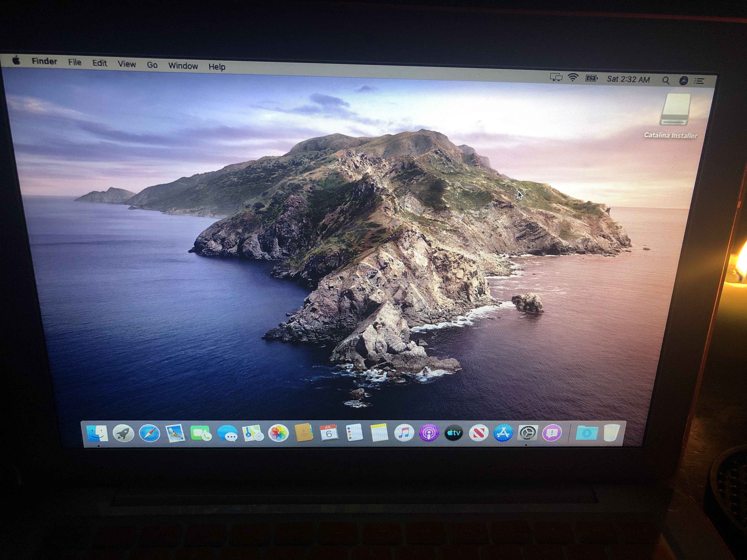Click the AirPlay display menu icon
Image resolution: width=747 pixels, height=560 pixels.
(556, 78)
